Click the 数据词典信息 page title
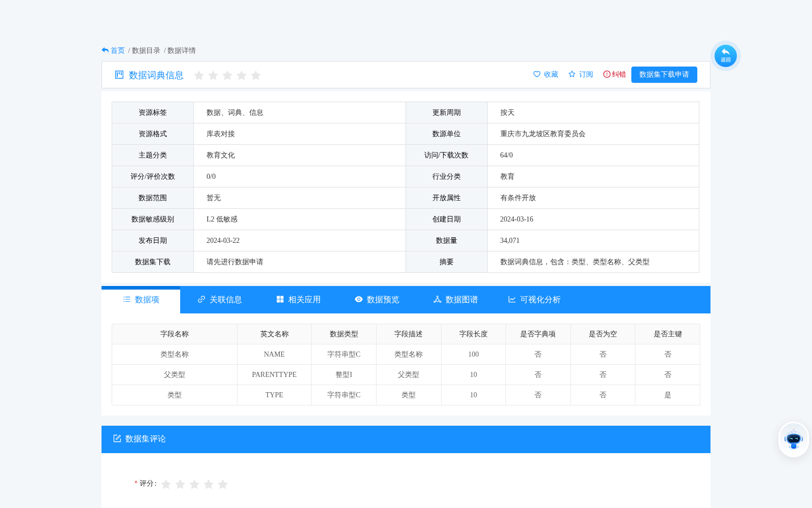Image resolution: width=812 pixels, height=508 pixels. 156,75
